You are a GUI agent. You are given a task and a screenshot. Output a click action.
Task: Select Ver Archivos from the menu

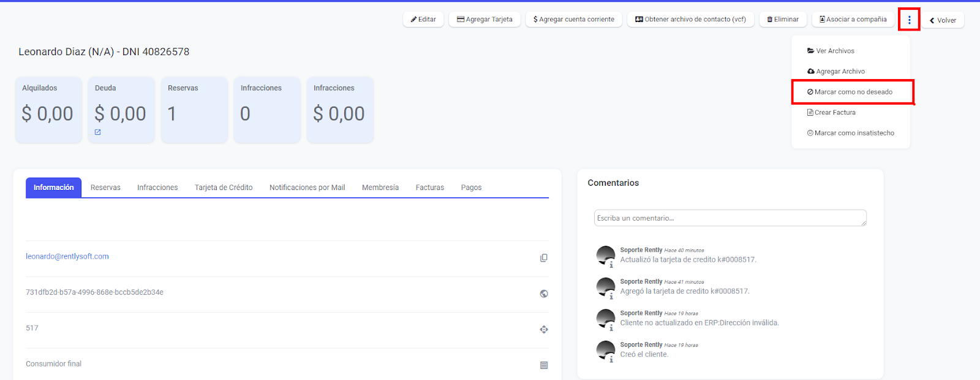pyautogui.click(x=834, y=51)
